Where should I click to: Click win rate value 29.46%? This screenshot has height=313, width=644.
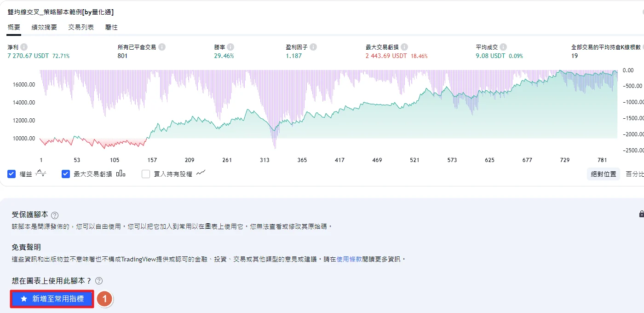(x=224, y=56)
